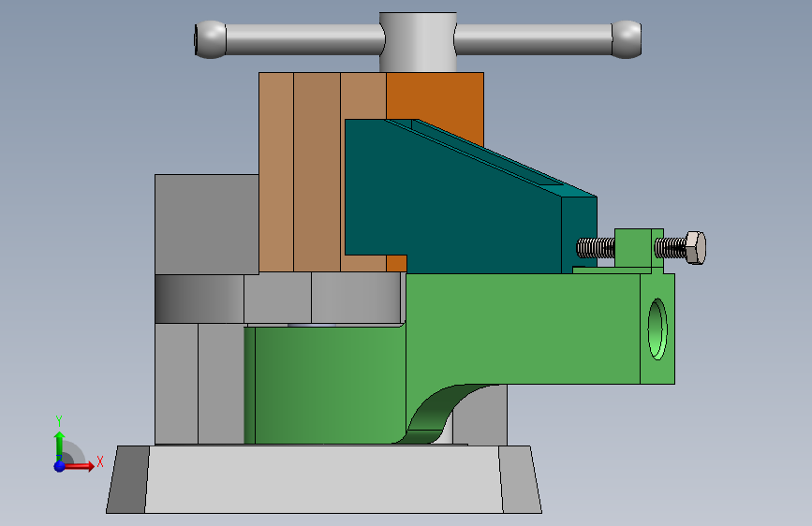Select the right ball end of the handle
This screenshot has width=812, height=526.
pyautogui.click(x=627, y=39)
